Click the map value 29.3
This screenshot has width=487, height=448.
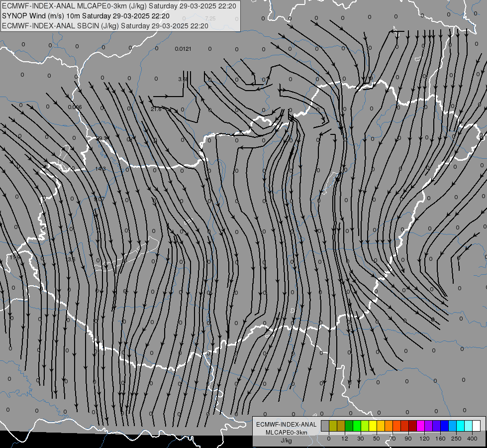(101, 138)
